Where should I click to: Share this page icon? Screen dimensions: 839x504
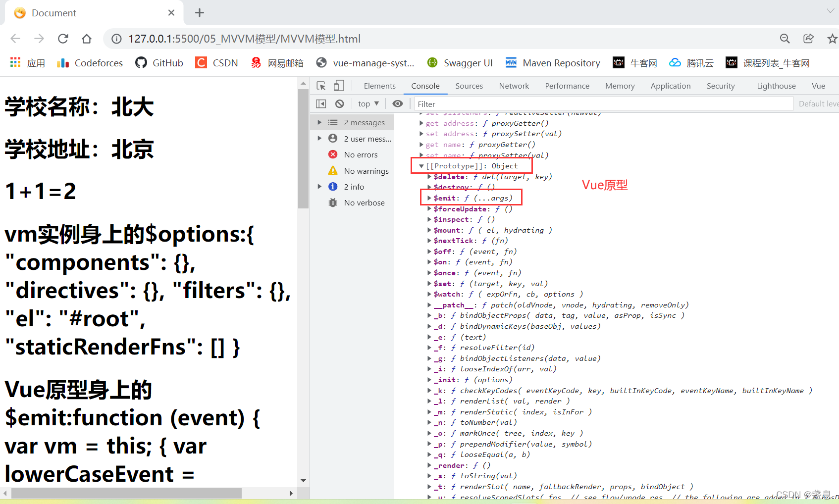[x=808, y=39]
